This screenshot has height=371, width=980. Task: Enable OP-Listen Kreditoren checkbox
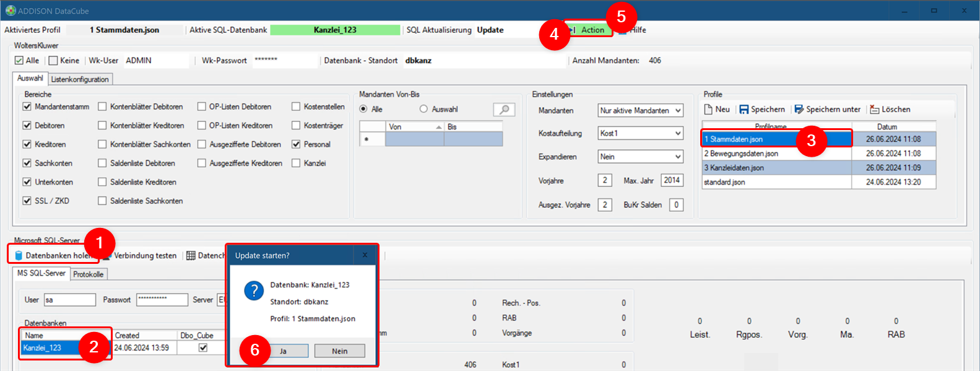pos(202,125)
